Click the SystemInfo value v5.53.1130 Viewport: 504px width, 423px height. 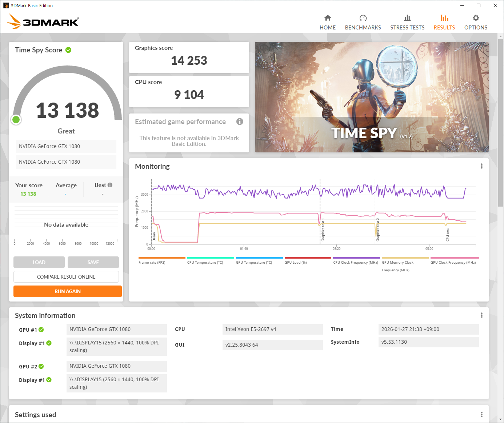(428, 342)
